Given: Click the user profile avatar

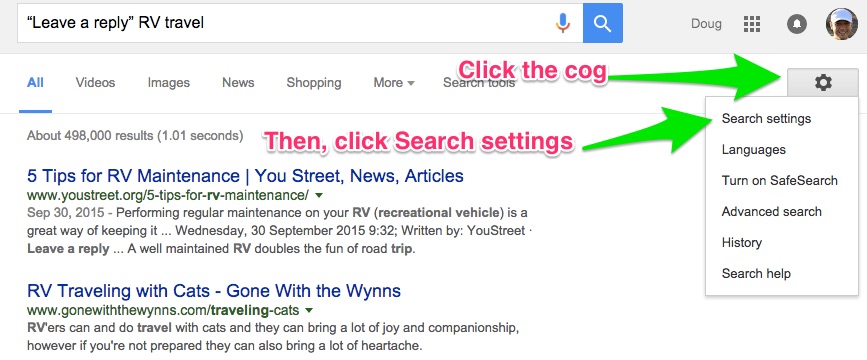Looking at the screenshot, I should (x=842, y=24).
